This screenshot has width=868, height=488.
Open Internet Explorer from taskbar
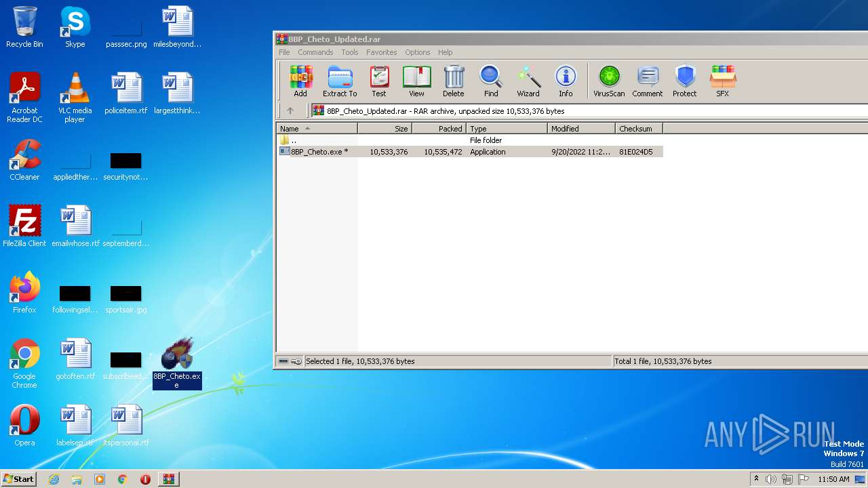click(x=54, y=479)
